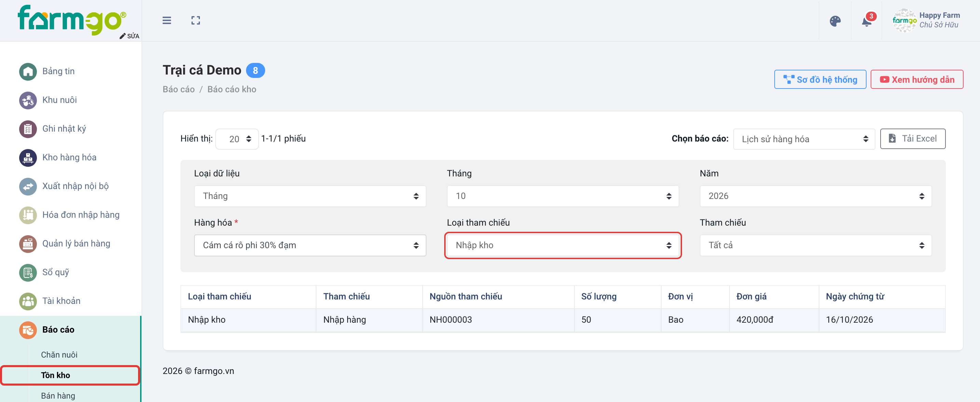Viewport: 980px width, 402px height.
Task: Open the Chọn báo cáo Lịch sử hàng hóa dropdown
Action: (804, 139)
